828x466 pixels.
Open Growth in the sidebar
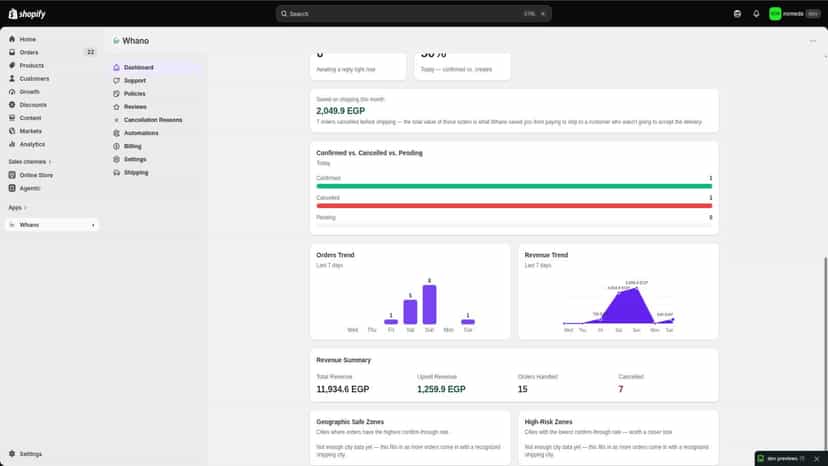click(30, 92)
